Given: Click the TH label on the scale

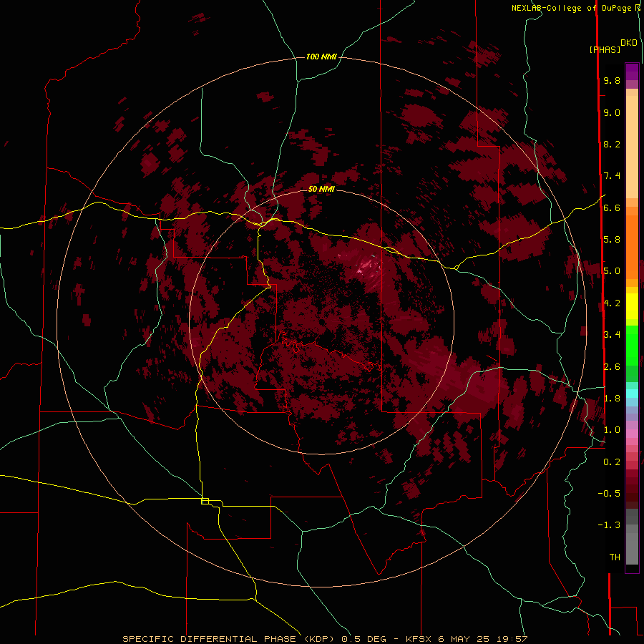Looking at the screenshot, I should point(615,557).
